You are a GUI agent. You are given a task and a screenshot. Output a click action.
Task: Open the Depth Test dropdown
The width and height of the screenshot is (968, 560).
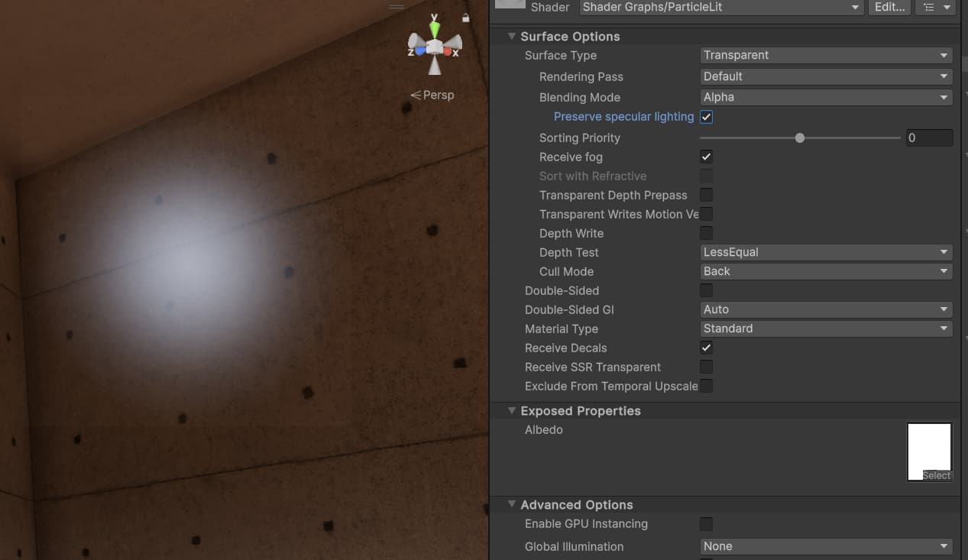click(x=825, y=252)
